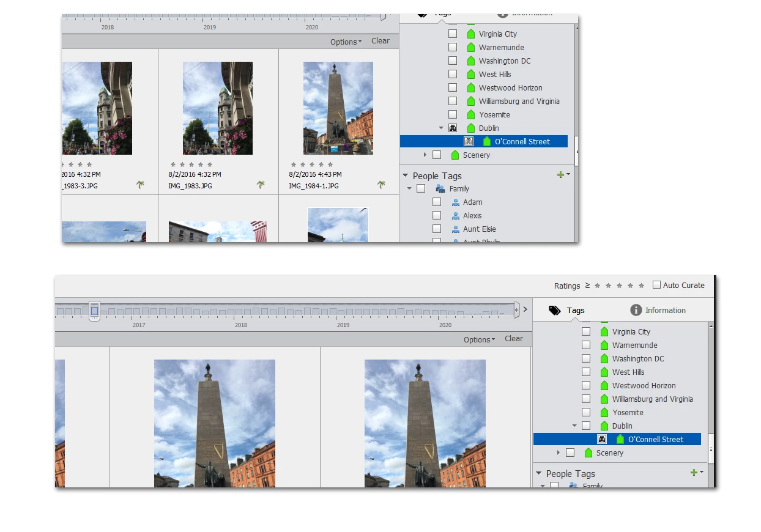Click the info circle icon on Information tab
Image resolution: width=761 pixels, height=532 pixels.
click(x=636, y=310)
